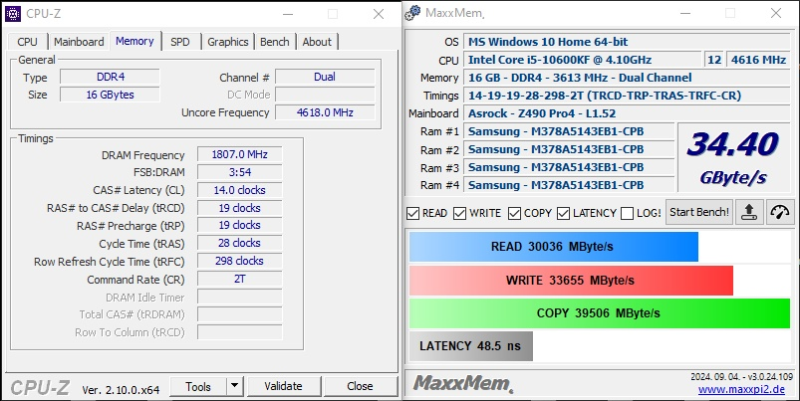Click the gray LATENCY 48.5 ns bar

471,346
